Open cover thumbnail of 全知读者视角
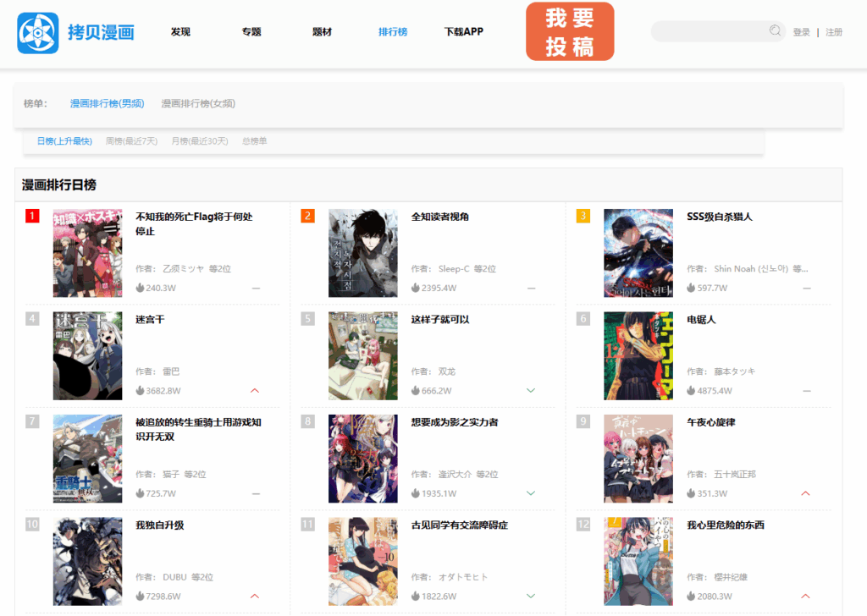 [x=362, y=253]
